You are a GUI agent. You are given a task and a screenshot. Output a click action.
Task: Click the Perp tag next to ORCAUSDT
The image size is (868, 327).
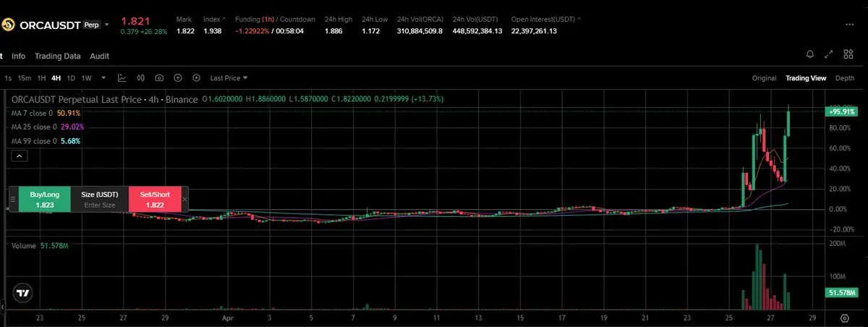(x=91, y=25)
